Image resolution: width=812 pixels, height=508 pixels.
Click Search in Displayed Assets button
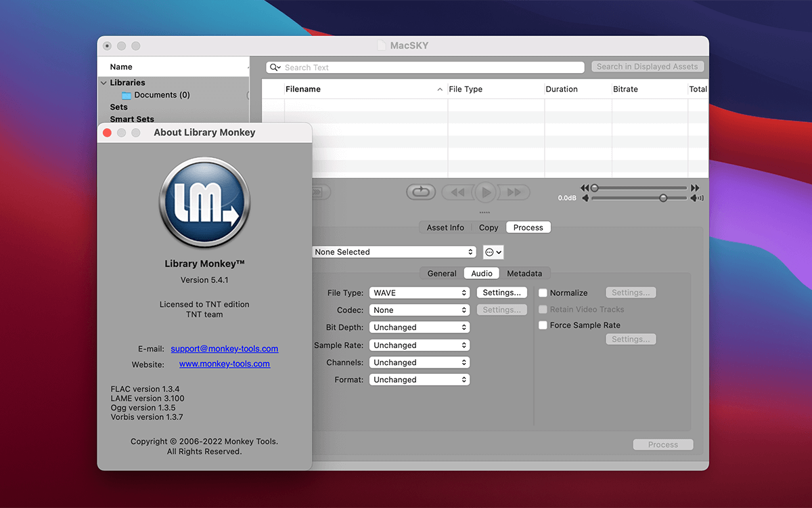pyautogui.click(x=648, y=66)
